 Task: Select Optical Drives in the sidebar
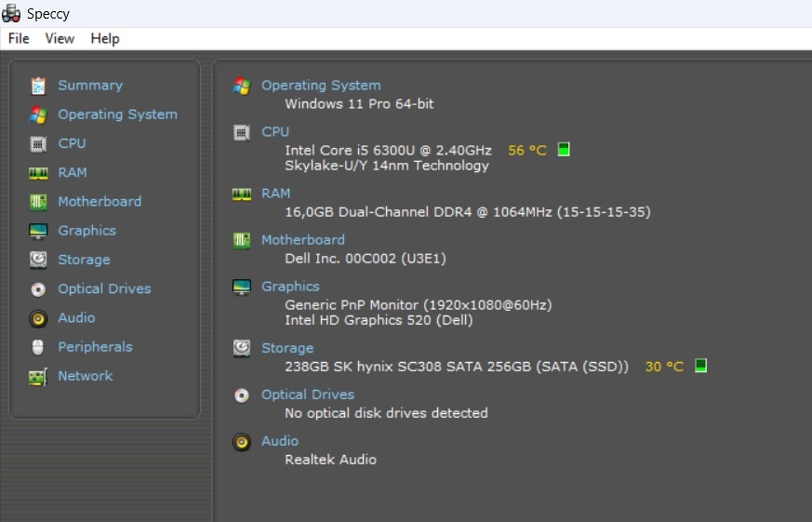tap(104, 289)
